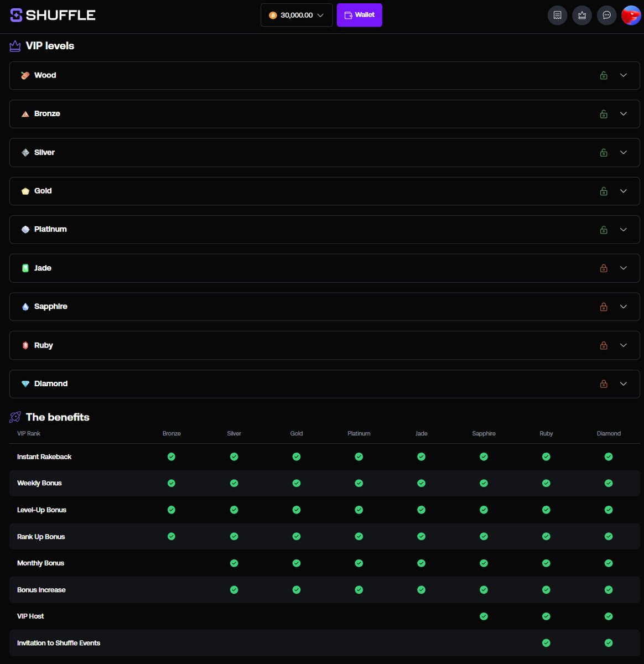
Task: Click the Instant Rakeback row label
Action: [44, 457]
